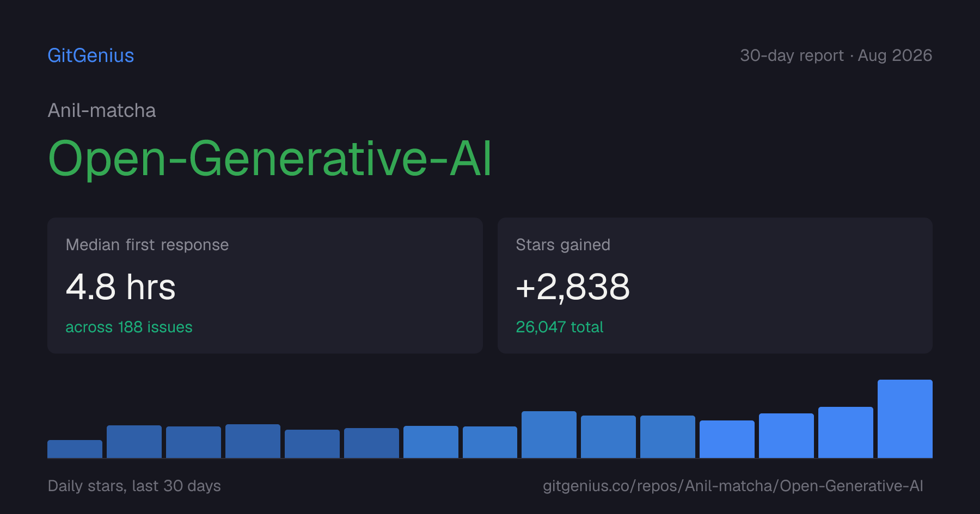
Task: Select the 26,047 total text
Action: 560,327
